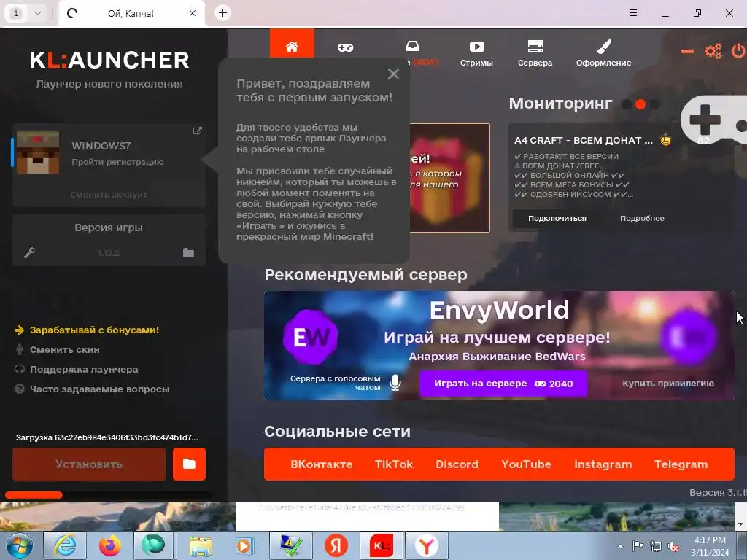Viewport: 747px width, 560px height.
Task: Click the A4 CRAFT server title
Action: tap(584, 141)
